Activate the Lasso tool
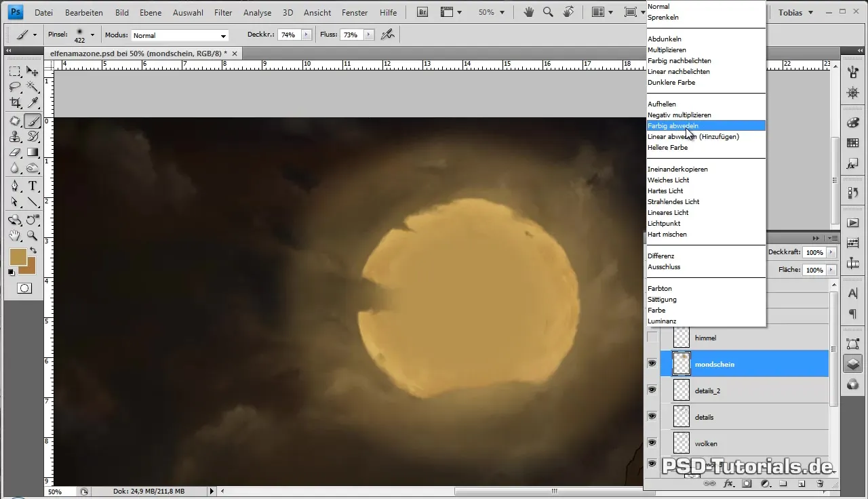The image size is (868, 499). (x=15, y=87)
